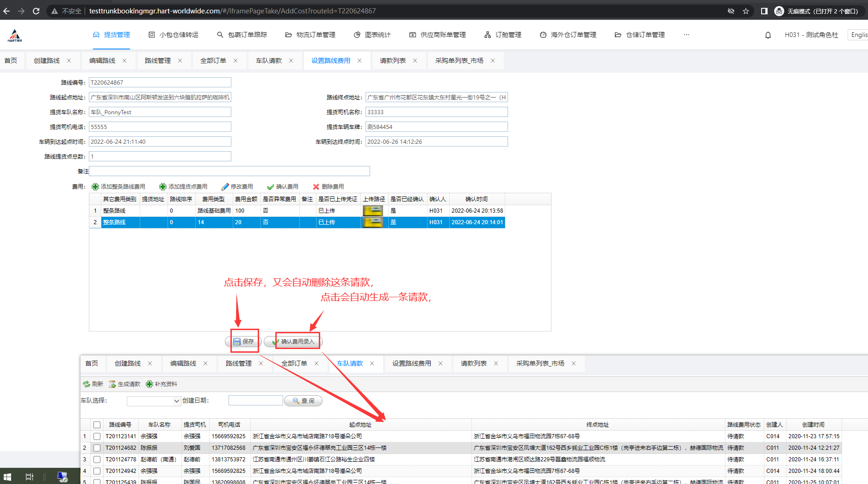Open the 物流订单管理 menu
The width and height of the screenshot is (868, 484).
310,35
